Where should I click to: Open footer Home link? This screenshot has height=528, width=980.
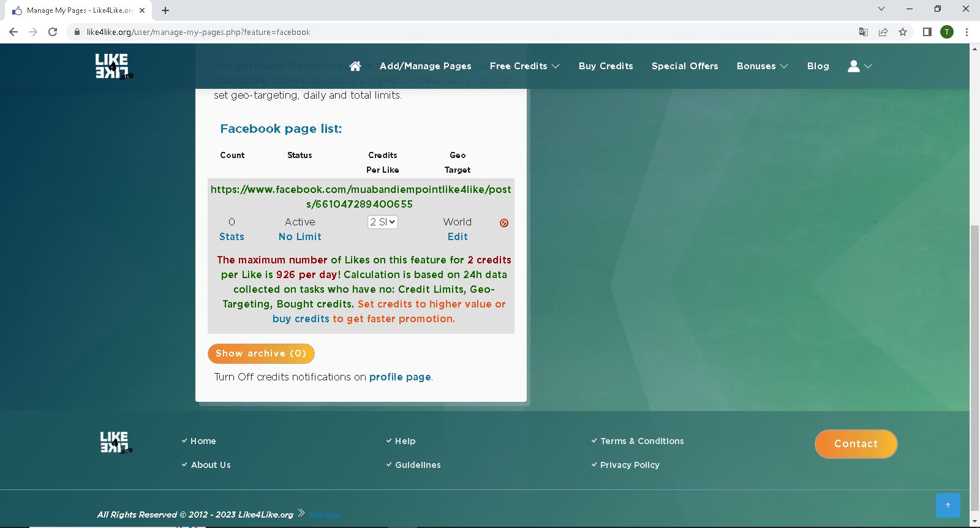(203, 441)
